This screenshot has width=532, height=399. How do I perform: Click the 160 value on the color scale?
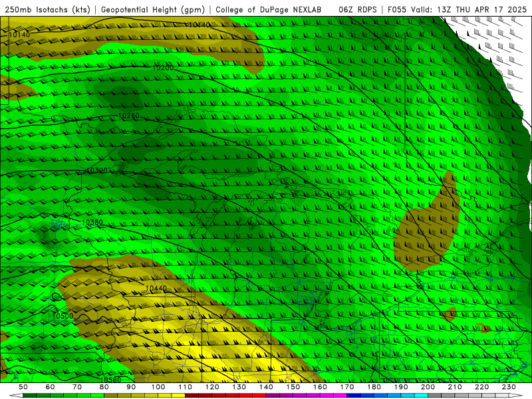pos(320,387)
